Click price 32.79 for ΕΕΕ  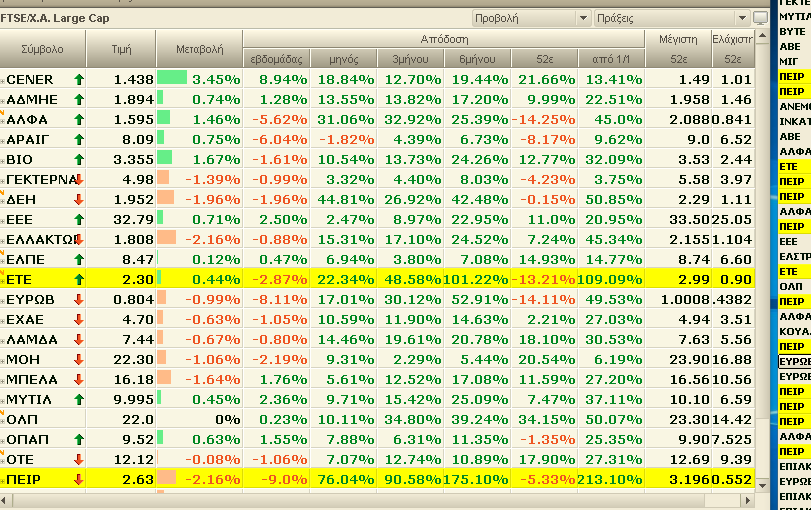(x=133, y=220)
